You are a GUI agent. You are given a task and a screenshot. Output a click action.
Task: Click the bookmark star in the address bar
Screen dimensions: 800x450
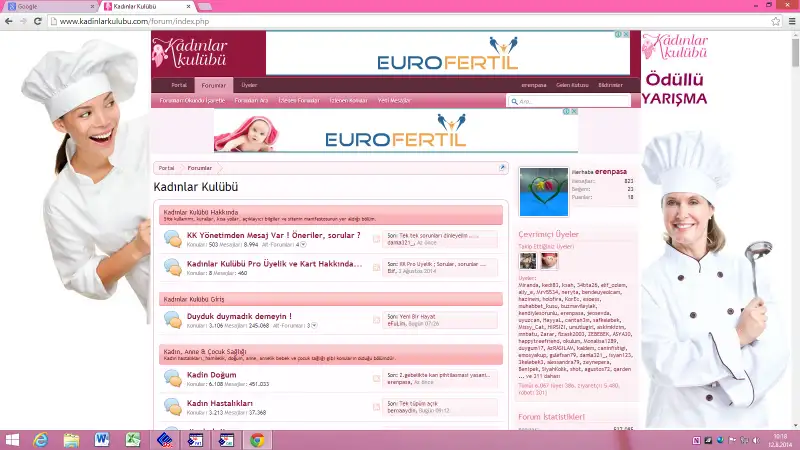773,21
